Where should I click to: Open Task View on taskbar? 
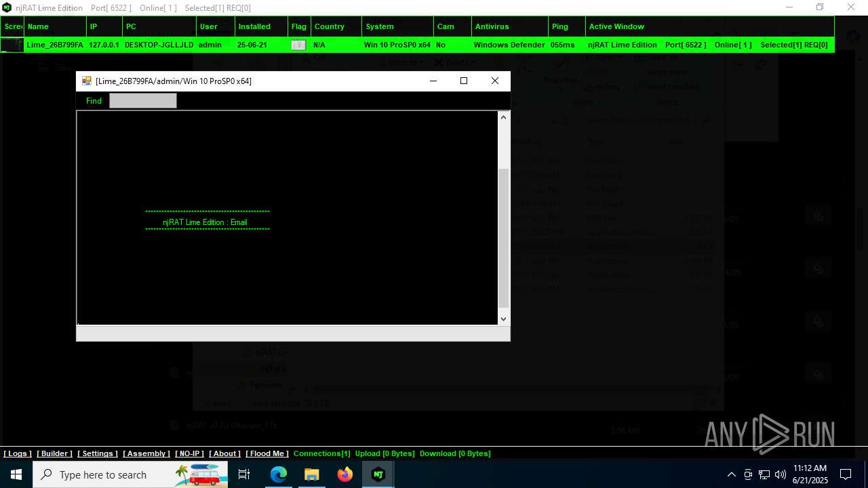point(244,474)
